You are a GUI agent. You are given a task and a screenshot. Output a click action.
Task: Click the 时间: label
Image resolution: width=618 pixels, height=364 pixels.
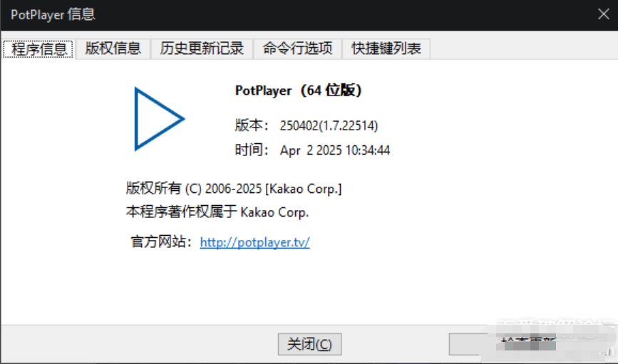tap(252, 150)
